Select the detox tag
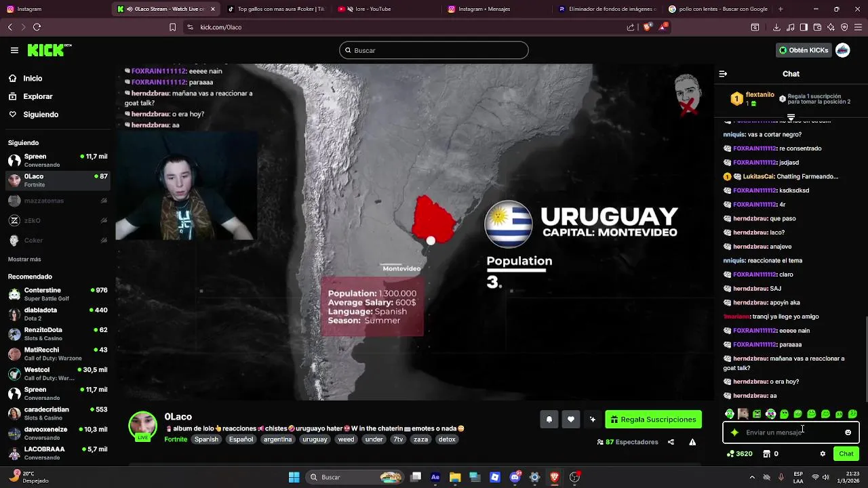Image resolution: width=868 pixels, height=488 pixels. coord(447,439)
